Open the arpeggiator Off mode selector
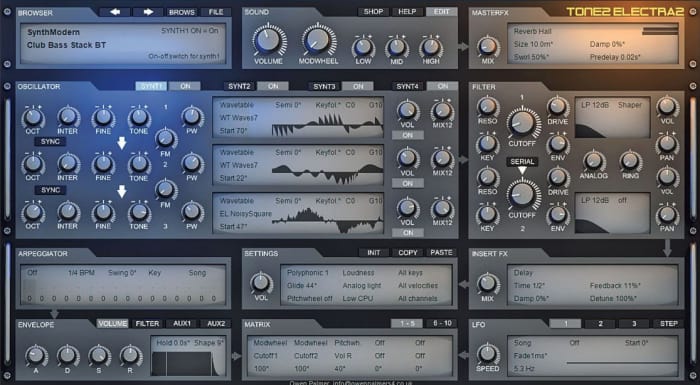 [x=32, y=272]
